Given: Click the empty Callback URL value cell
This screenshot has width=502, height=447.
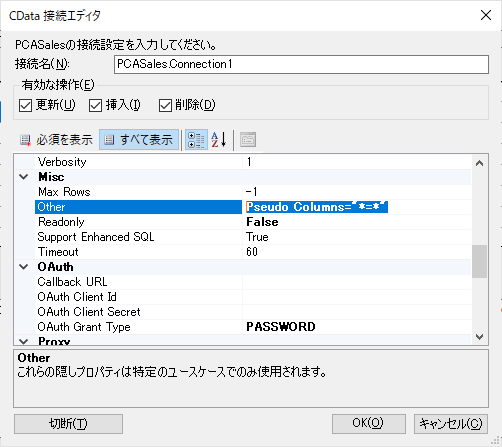Looking at the screenshot, I should (x=357, y=282).
